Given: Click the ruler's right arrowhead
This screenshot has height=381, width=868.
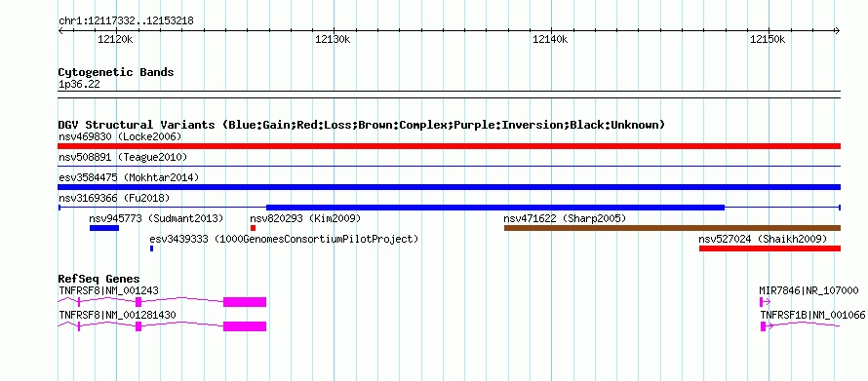Looking at the screenshot, I should pyautogui.click(x=837, y=30).
